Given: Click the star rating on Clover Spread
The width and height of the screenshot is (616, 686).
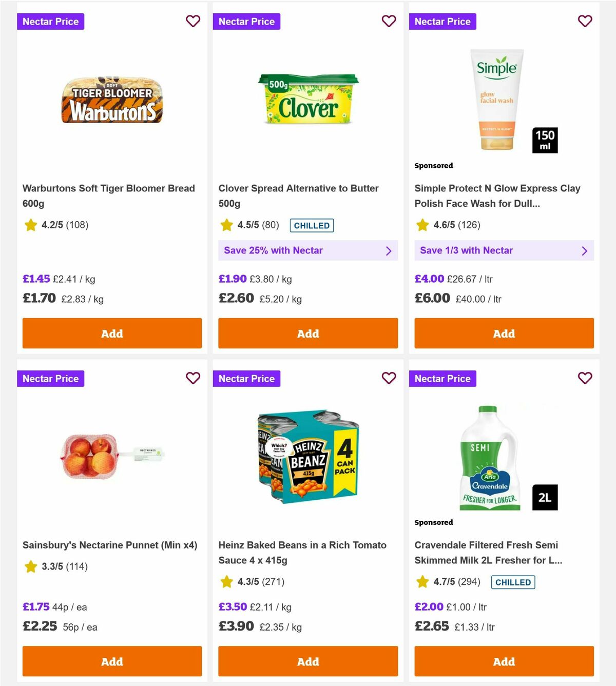Looking at the screenshot, I should pos(226,225).
